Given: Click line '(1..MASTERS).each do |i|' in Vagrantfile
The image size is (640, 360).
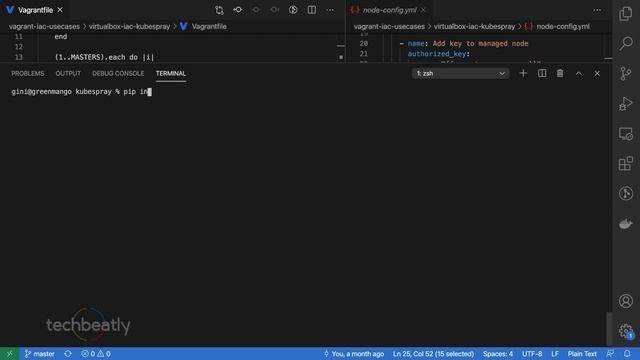Looking at the screenshot, I should tap(104, 57).
